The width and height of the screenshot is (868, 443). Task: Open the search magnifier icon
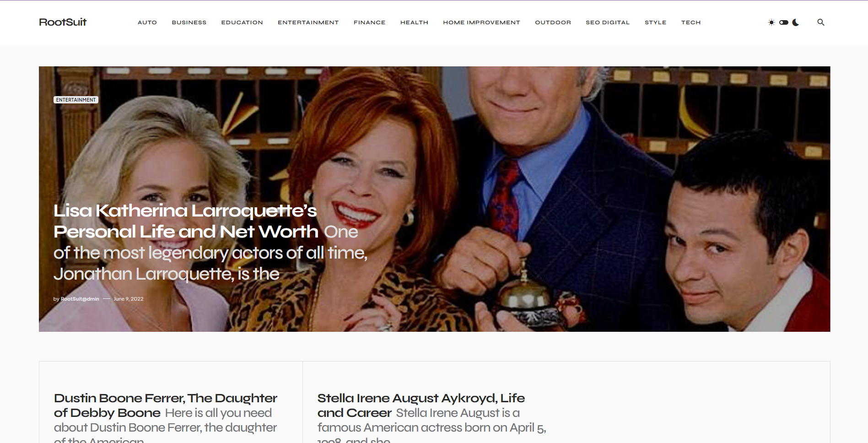821,22
